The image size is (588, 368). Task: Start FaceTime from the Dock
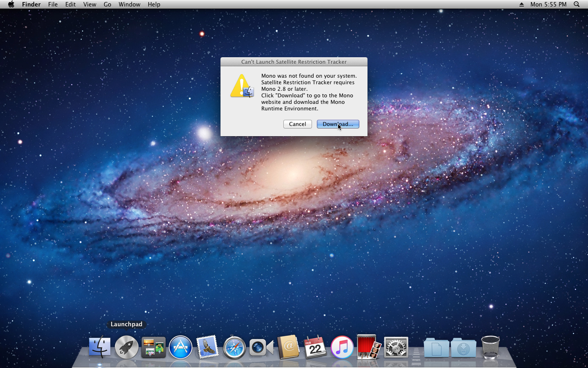point(261,347)
